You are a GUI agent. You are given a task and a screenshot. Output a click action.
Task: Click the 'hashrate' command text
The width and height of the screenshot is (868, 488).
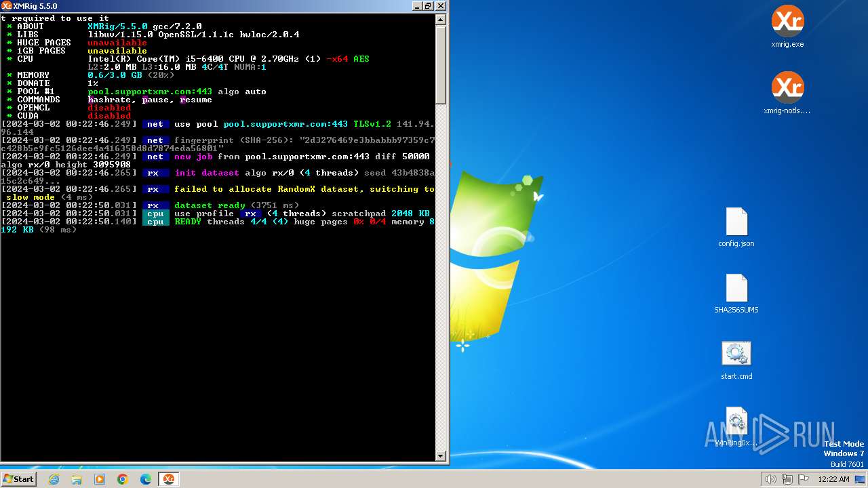pos(109,100)
